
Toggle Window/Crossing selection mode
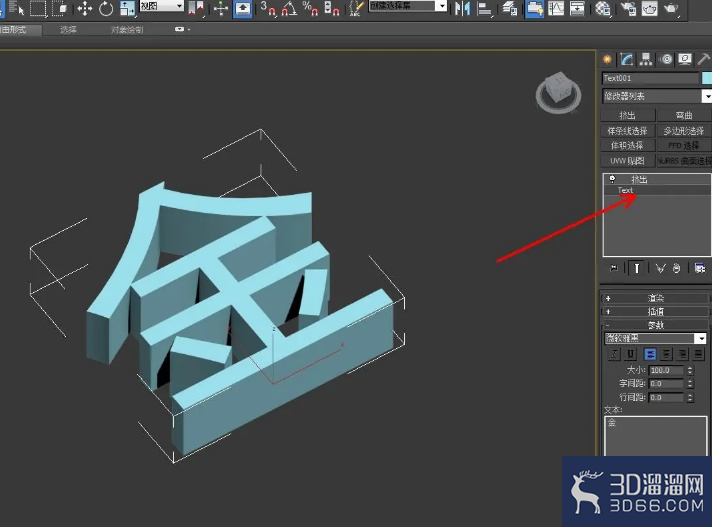[x=59, y=8]
